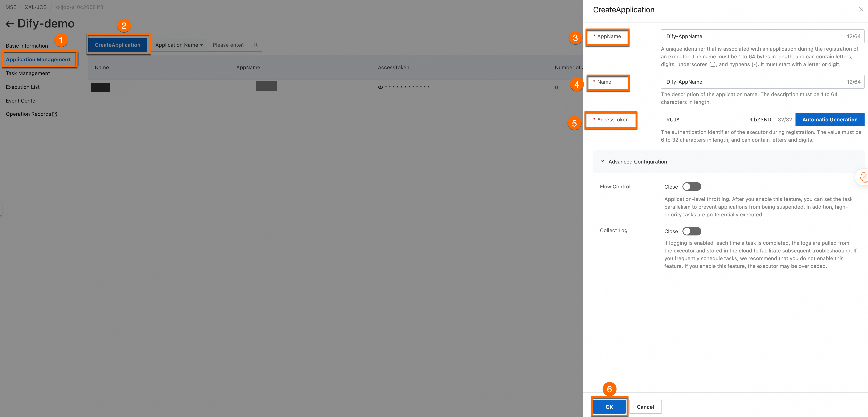Screen dimensions: 868x417
Task: Click the external link icon beside Operation Records
Action: coord(55,114)
